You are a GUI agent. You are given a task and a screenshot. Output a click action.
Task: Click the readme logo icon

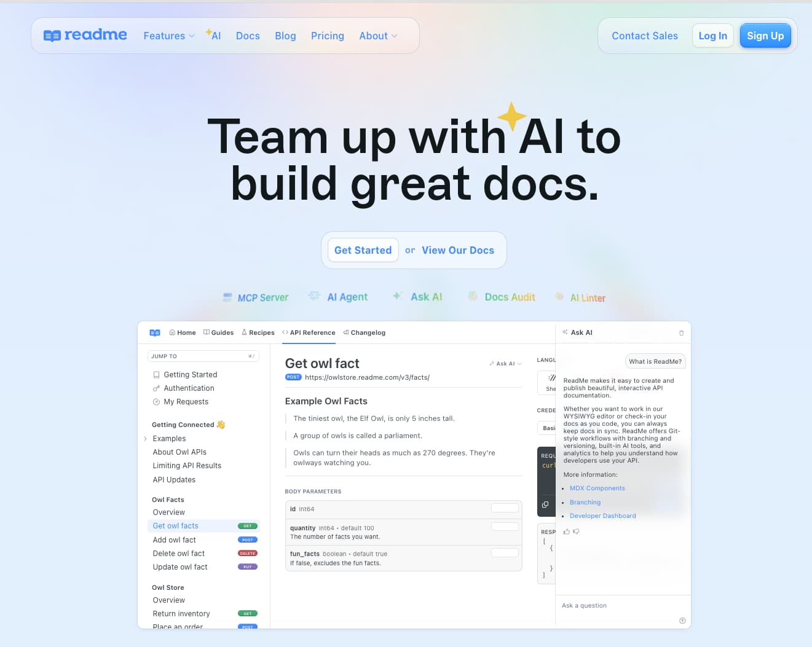(52, 36)
